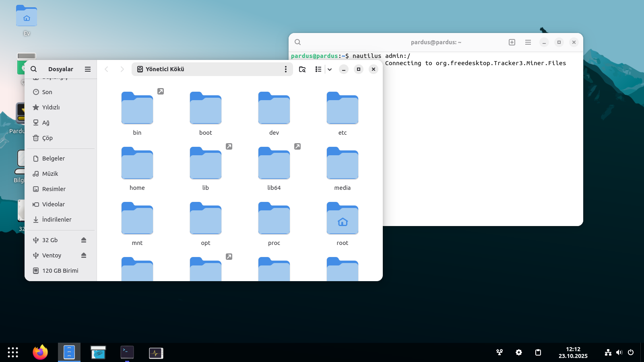
Task: Open a new terminal tab
Action: pos(512,42)
